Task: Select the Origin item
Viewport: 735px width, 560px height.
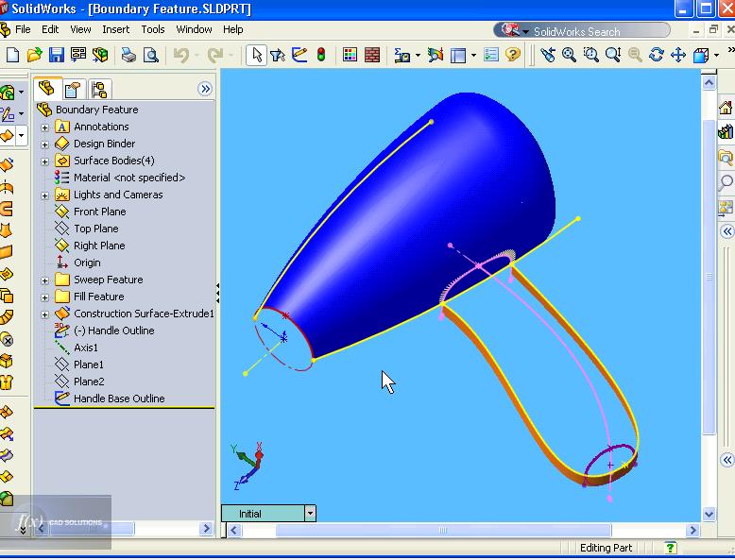Action: click(x=87, y=263)
